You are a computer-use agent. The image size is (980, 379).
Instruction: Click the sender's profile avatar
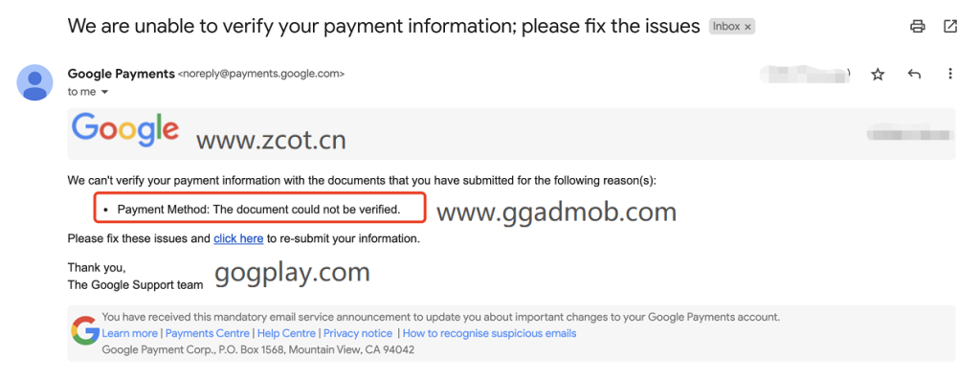tap(34, 82)
